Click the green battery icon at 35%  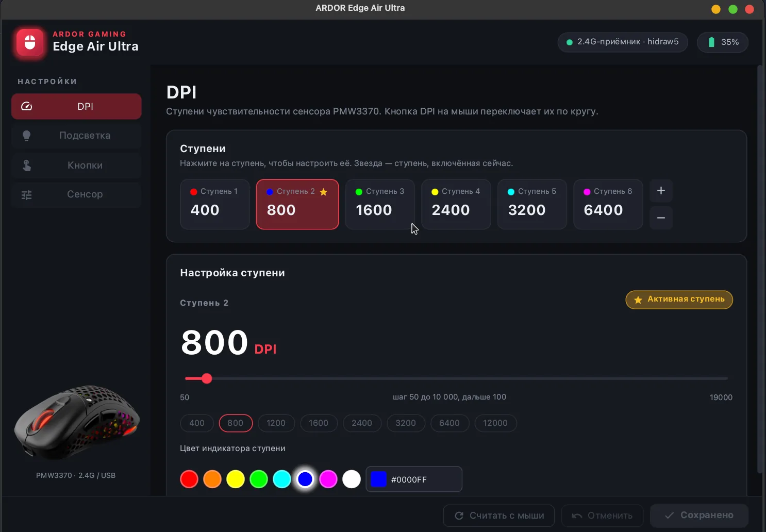point(711,42)
